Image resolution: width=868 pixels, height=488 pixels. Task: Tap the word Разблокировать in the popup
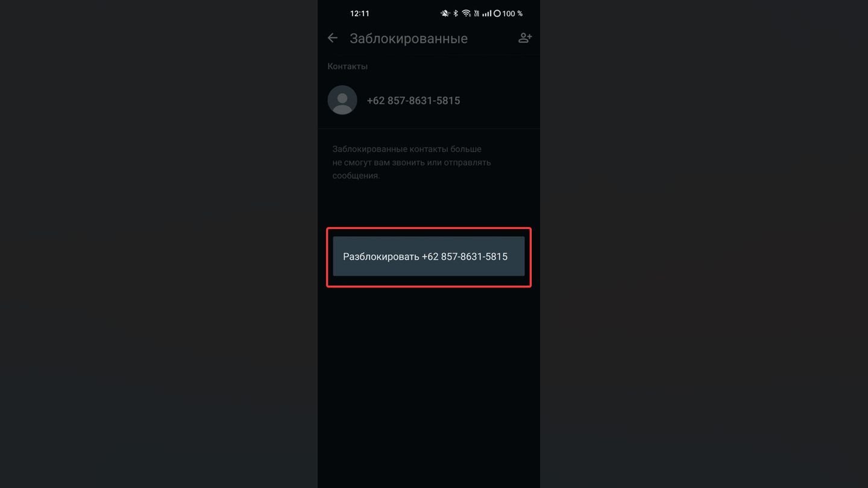pyautogui.click(x=381, y=257)
